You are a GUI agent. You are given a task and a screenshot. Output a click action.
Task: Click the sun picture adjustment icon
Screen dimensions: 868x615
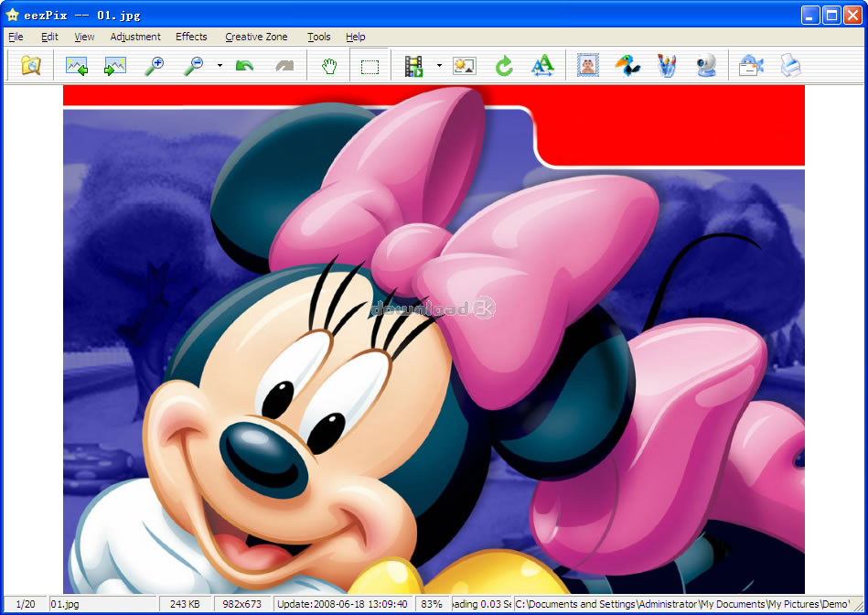click(464, 66)
